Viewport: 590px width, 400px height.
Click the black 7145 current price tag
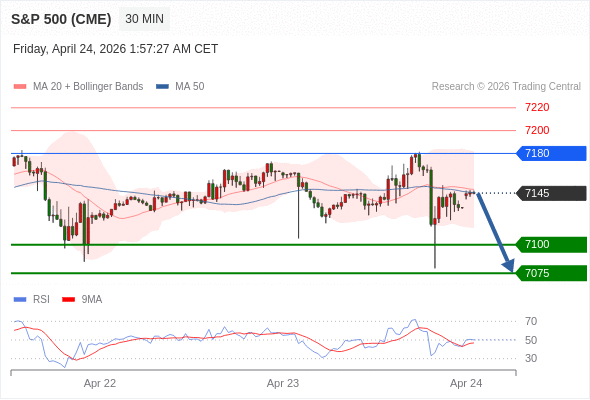[x=551, y=193]
